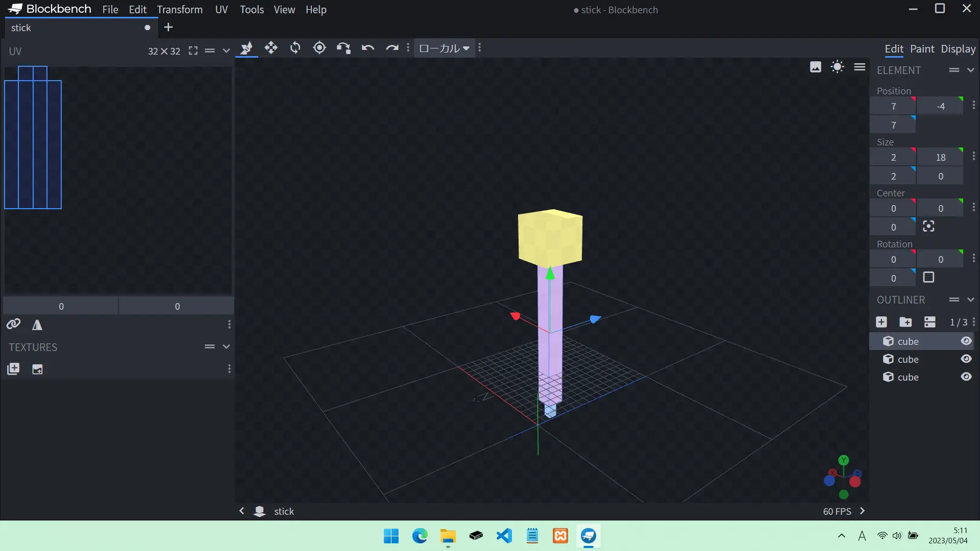Hide the first cube via its eye icon
The height and width of the screenshot is (551, 980).
[x=966, y=341]
